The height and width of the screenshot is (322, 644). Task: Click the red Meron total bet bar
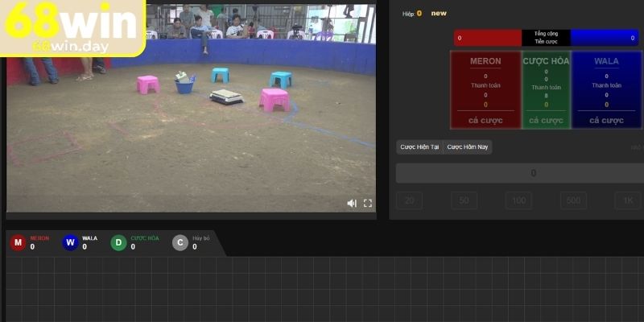(487, 38)
